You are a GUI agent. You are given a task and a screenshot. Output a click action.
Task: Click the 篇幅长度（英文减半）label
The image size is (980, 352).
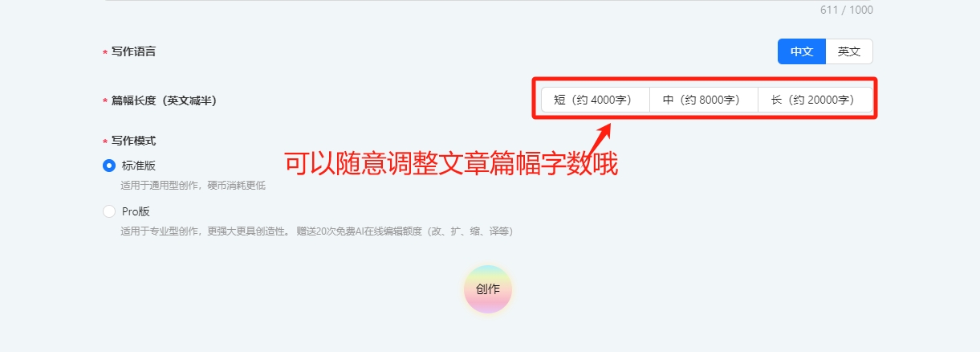164,100
